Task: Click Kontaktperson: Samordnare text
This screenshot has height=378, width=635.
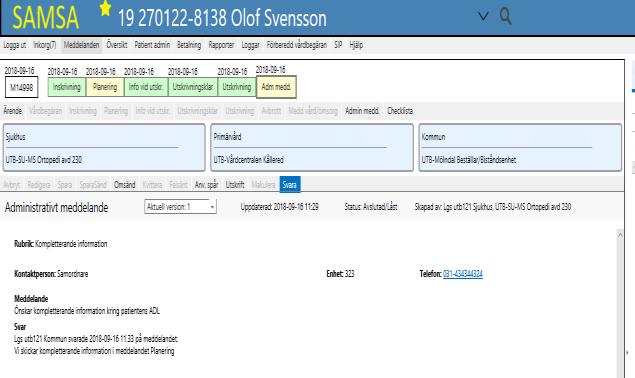Action: [x=51, y=274]
